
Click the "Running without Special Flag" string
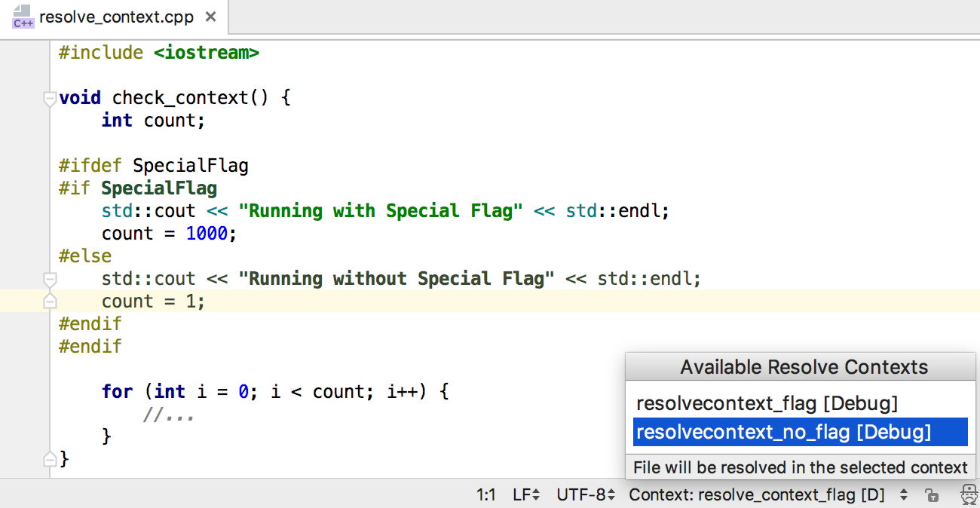click(397, 279)
